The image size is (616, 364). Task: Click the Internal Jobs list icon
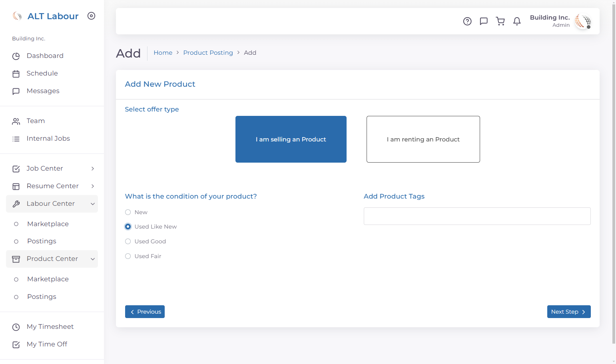tap(16, 139)
